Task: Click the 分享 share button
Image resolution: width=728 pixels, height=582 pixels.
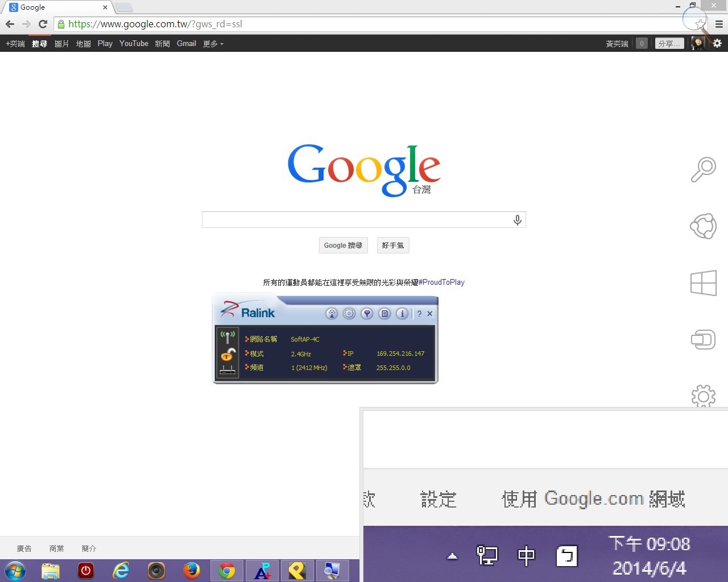Action: [x=669, y=44]
